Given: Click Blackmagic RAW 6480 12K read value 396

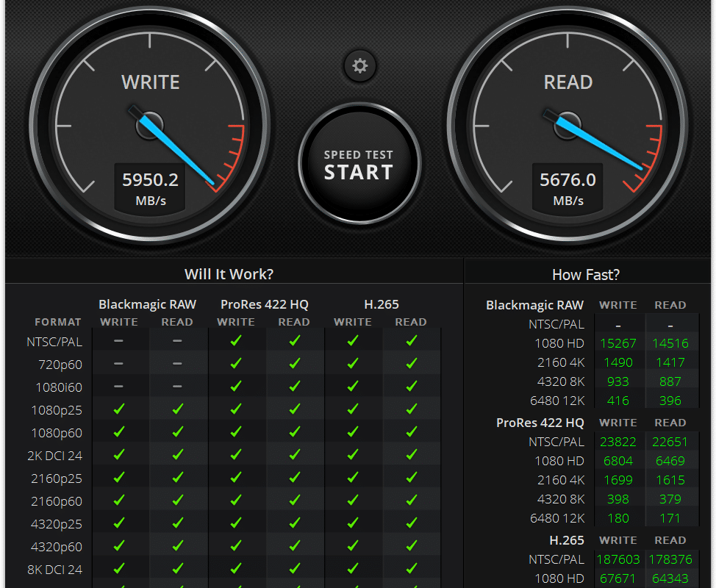Looking at the screenshot, I should pyautogui.click(x=670, y=401).
